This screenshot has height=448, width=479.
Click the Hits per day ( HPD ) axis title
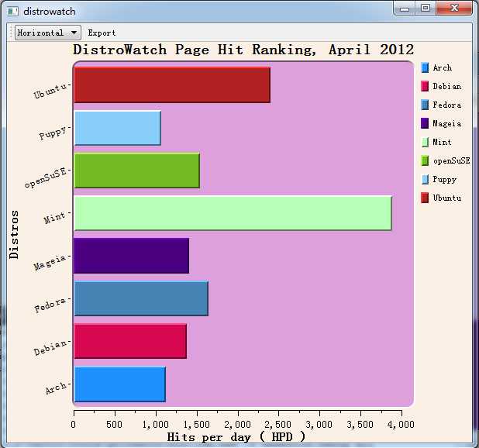(x=236, y=437)
